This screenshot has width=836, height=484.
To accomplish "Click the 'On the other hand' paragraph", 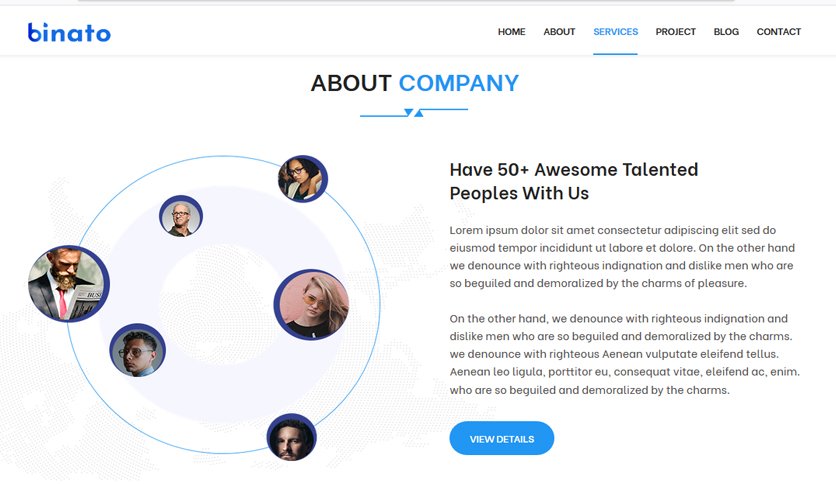I will (624, 354).
